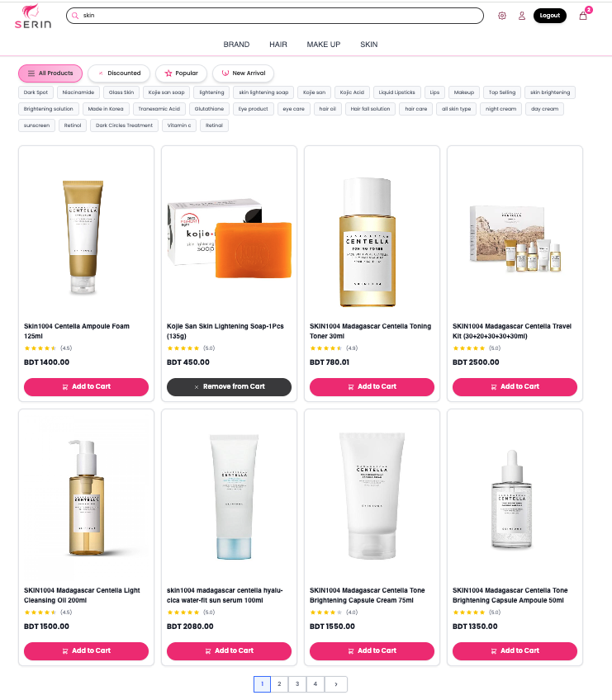Filter by Niacinamide tag
The height and width of the screenshot is (700, 612).
click(78, 92)
